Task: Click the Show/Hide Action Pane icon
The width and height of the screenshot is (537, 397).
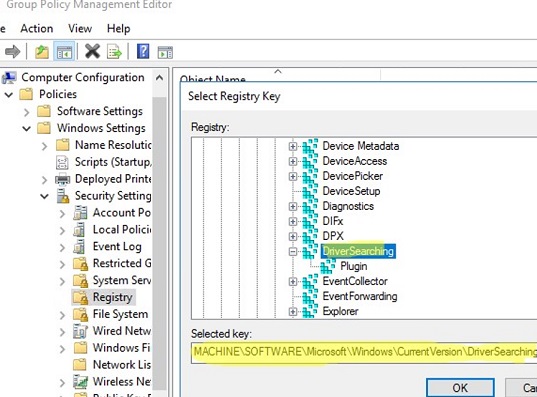Action: coord(165,52)
